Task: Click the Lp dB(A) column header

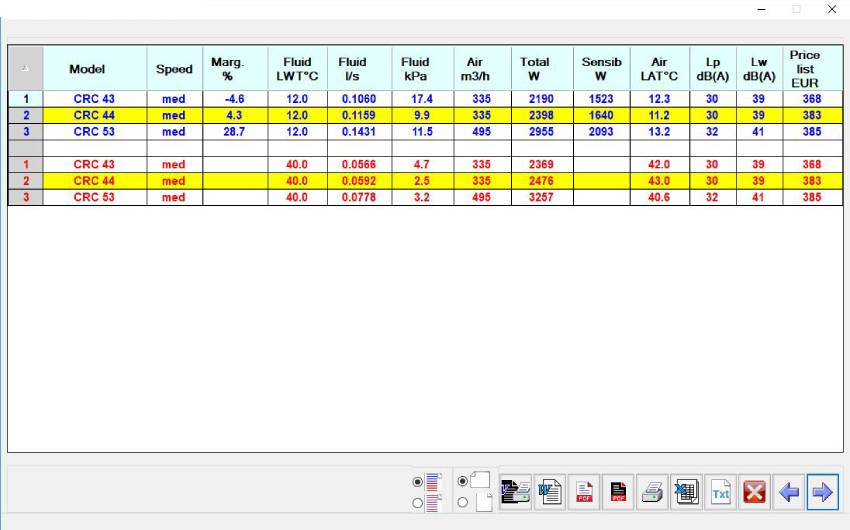Action: (x=713, y=68)
